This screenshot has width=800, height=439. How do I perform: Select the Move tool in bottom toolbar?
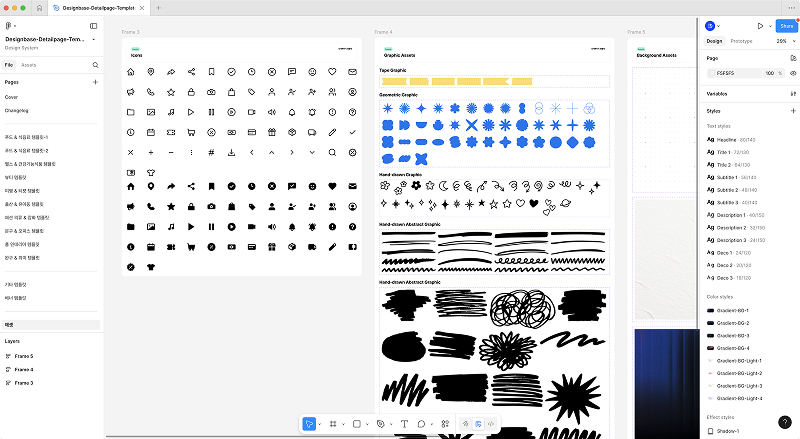tap(310, 424)
